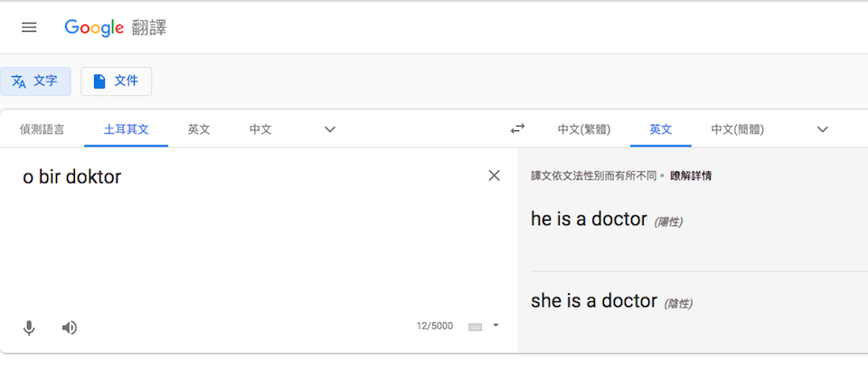The image size is (868, 380).
Task: Choose 土耳其文 as source language
Action: [127, 129]
